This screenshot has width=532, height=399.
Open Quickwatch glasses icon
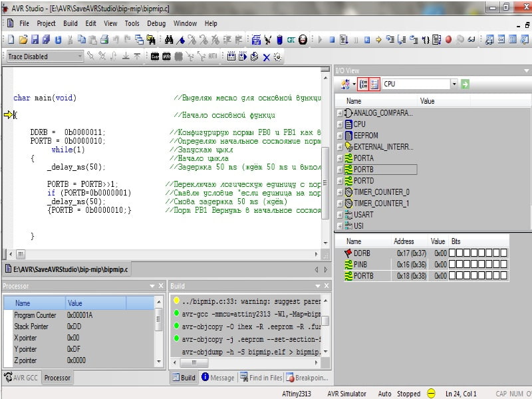471,40
